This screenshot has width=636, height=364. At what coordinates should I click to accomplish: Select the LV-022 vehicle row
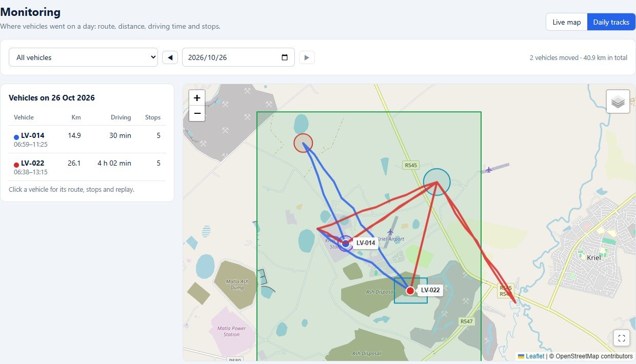click(x=87, y=167)
